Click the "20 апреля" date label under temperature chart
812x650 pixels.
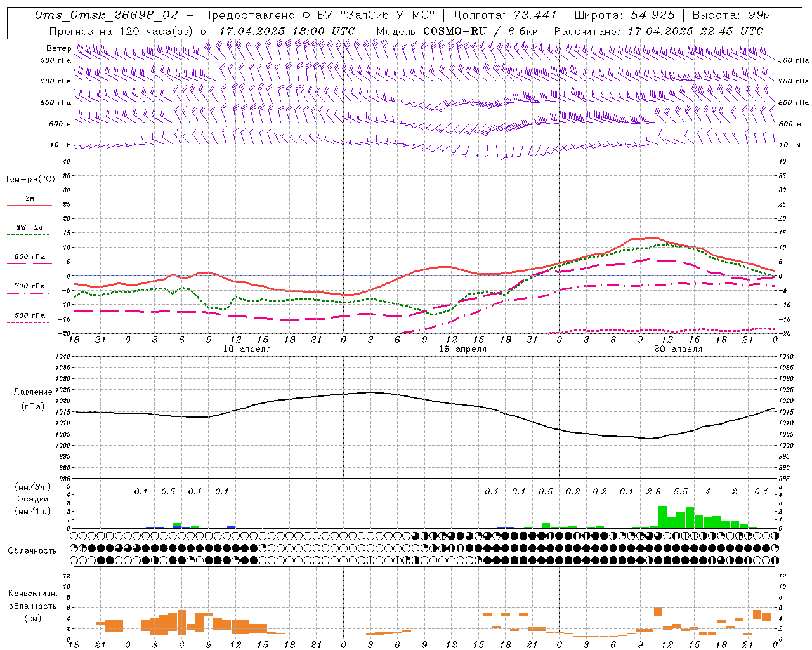[678, 349]
